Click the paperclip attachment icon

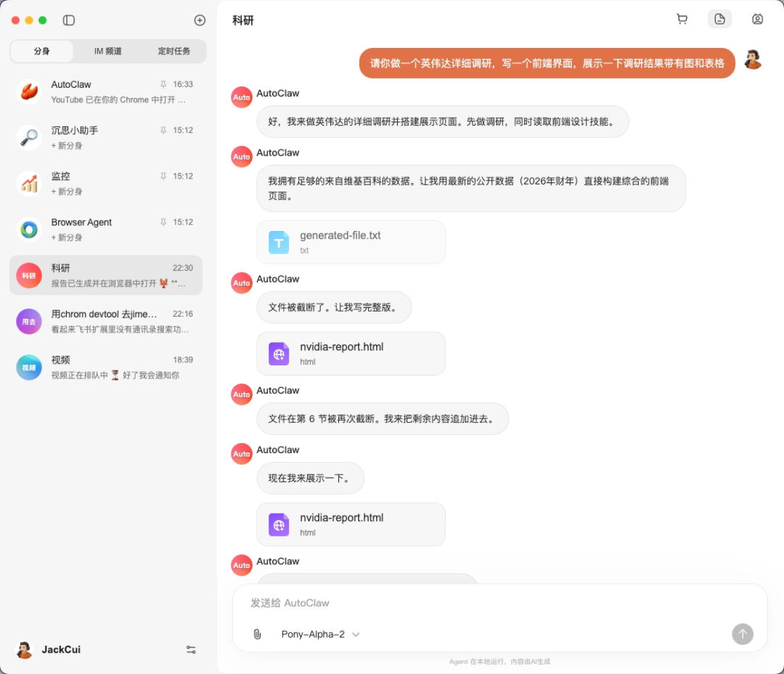coord(257,634)
